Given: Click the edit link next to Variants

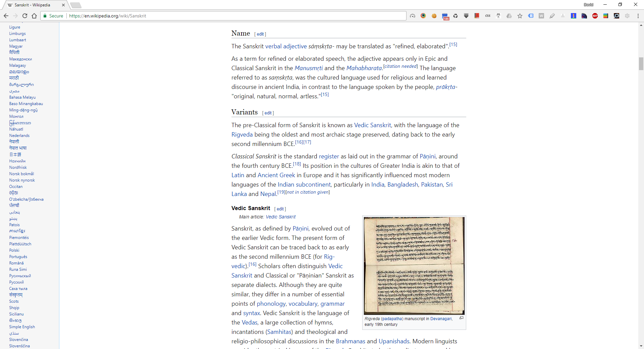Looking at the screenshot, I should click(x=268, y=113).
